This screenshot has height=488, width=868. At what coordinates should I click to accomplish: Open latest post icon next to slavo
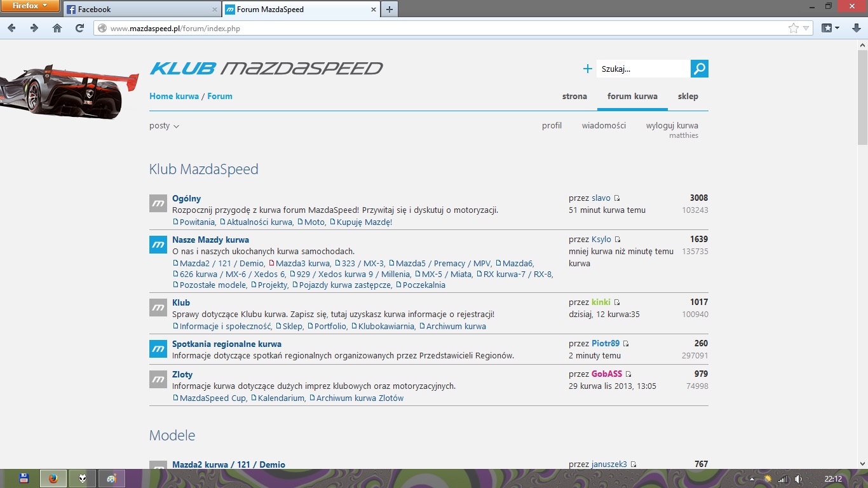click(617, 198)
